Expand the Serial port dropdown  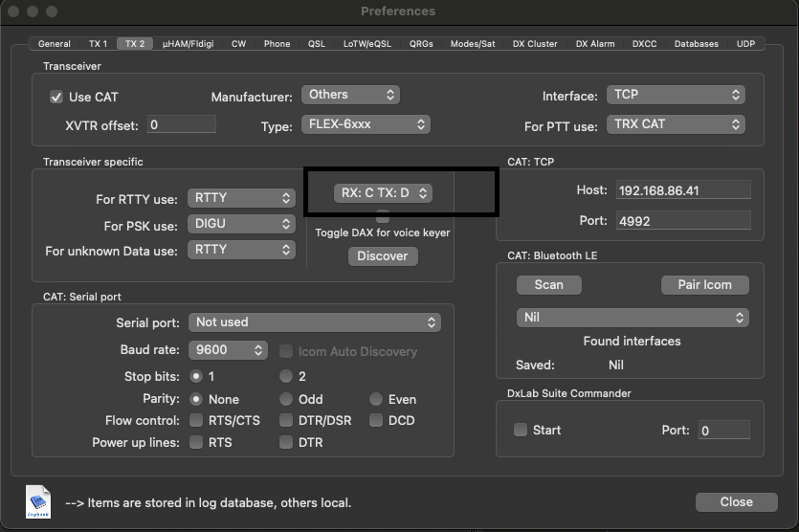point(314,322)
